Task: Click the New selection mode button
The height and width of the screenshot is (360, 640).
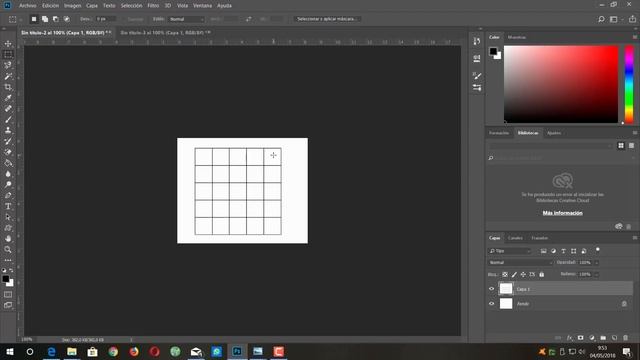Action: click(x=34, y=19)
